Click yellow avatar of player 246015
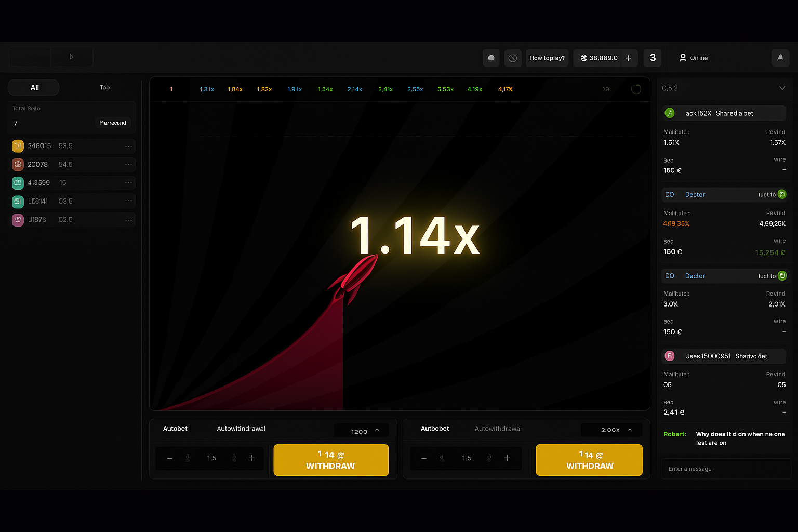 point(18,146)
